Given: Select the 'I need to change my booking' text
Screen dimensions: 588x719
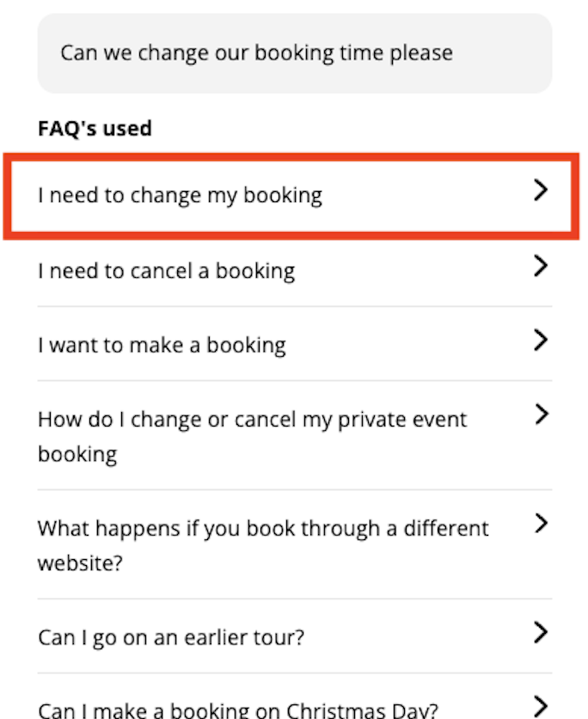Looking at the screenshot, I should (181, 196).
